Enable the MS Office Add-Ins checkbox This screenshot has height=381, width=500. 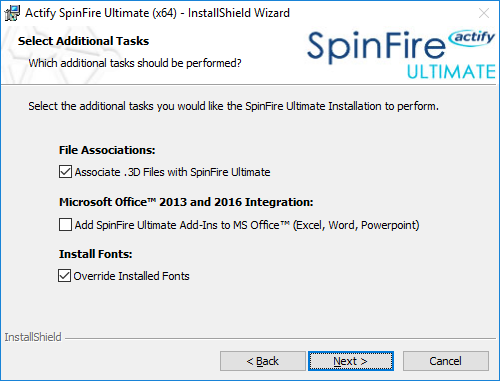[x=65, y=224]
